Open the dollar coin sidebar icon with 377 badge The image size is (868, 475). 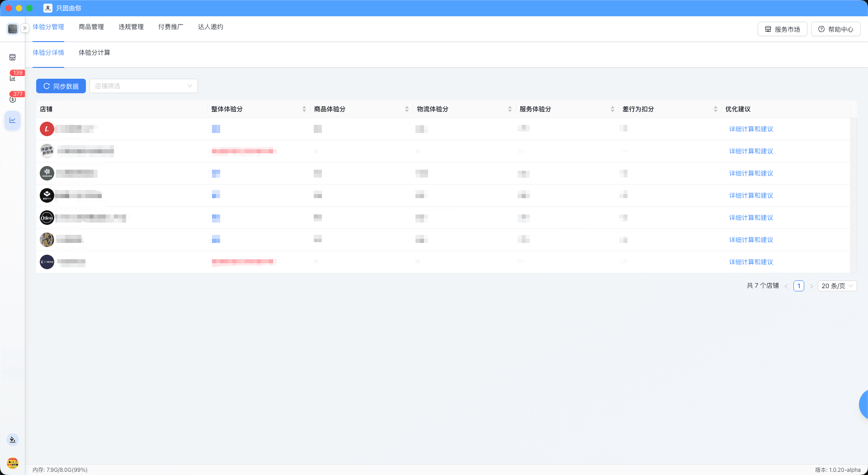[x=13, y=100]
